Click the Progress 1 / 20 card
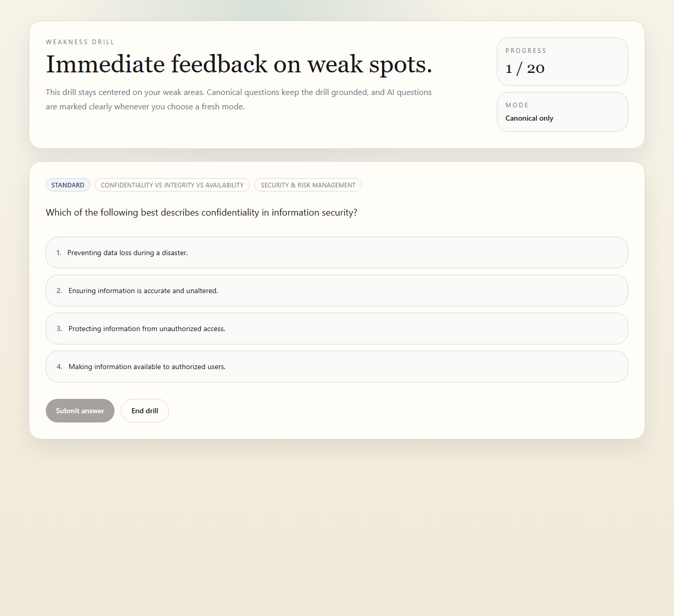 click(x=562, y=61)
